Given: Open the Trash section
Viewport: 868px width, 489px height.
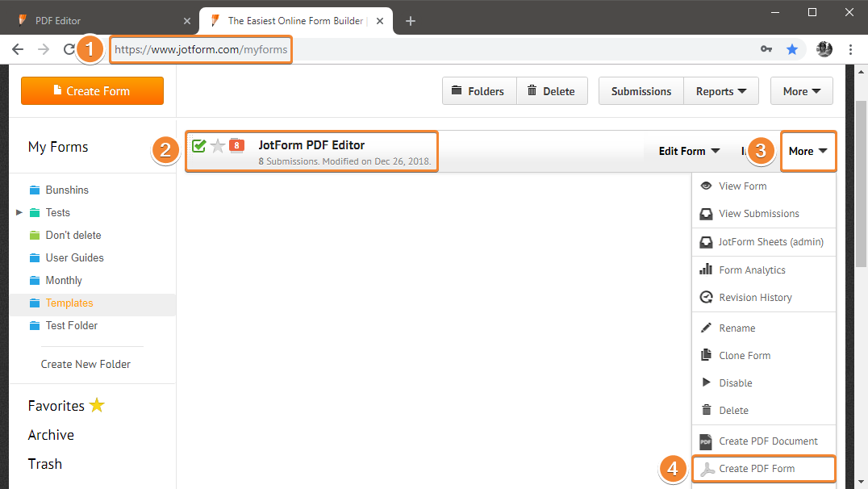Looking at the screenshot, I should tap(45, 464).
